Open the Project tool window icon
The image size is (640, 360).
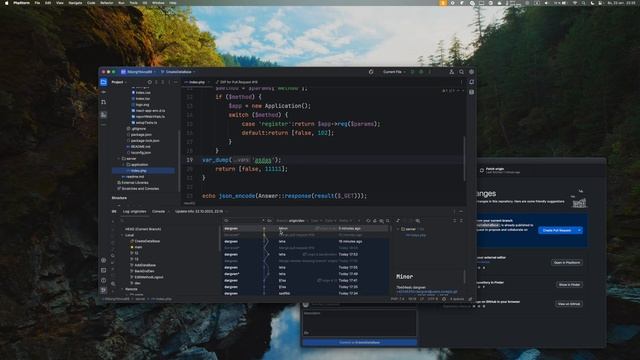[104, 82]
